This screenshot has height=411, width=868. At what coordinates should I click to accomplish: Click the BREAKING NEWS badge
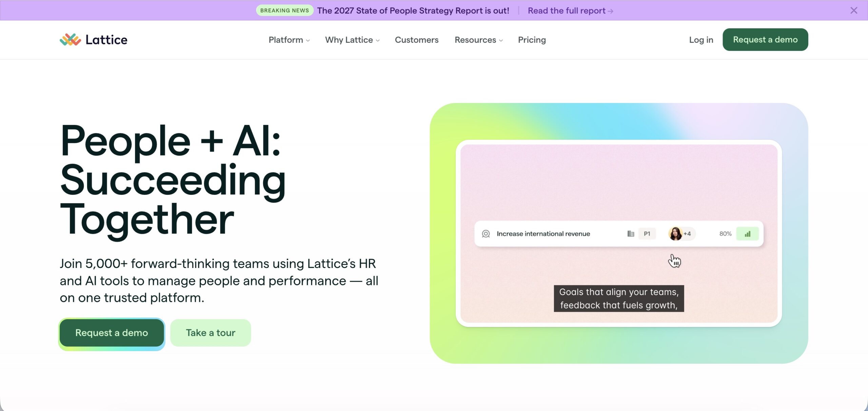tap(284, 11)
